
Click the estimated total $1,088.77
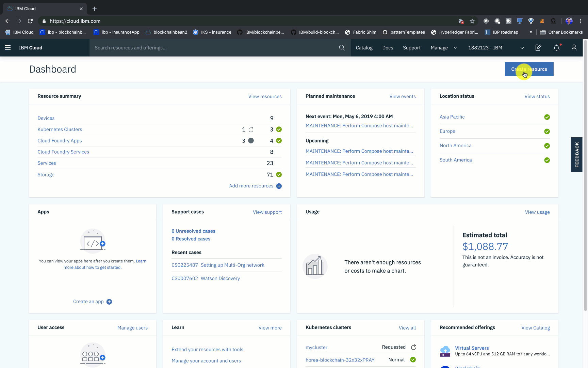[x=485, y=246]
